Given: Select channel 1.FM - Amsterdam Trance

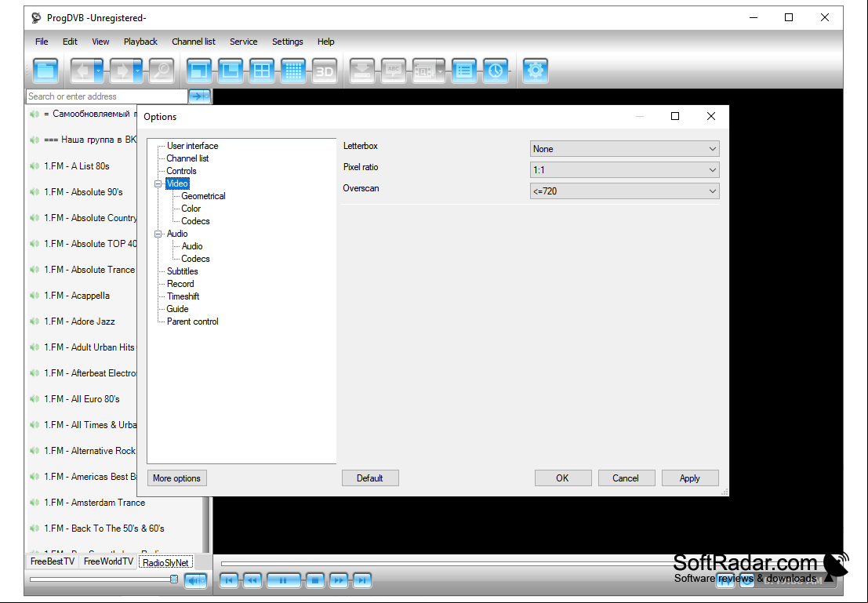Looking at the screenshot, I should 94,503.
